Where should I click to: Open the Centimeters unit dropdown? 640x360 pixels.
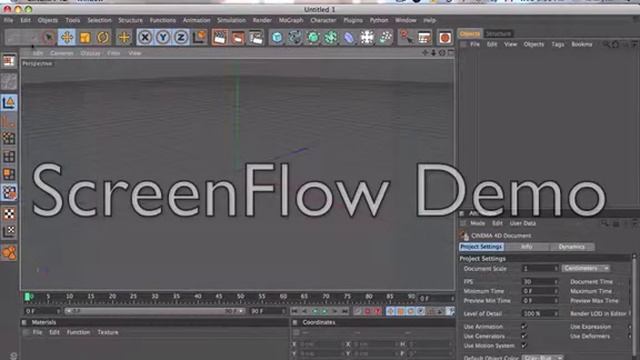pos(586,268)
